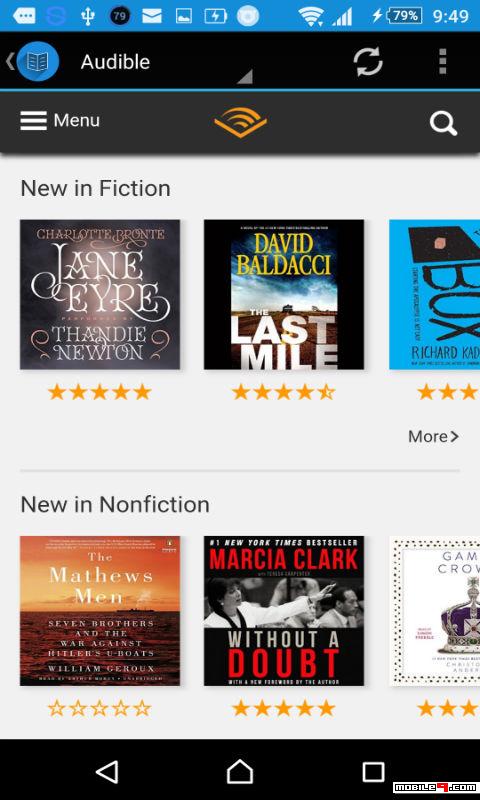The width and height of the screenshot is (480, 800).
Task: Tap the Android home navigation button
Action: coord(240,771)
